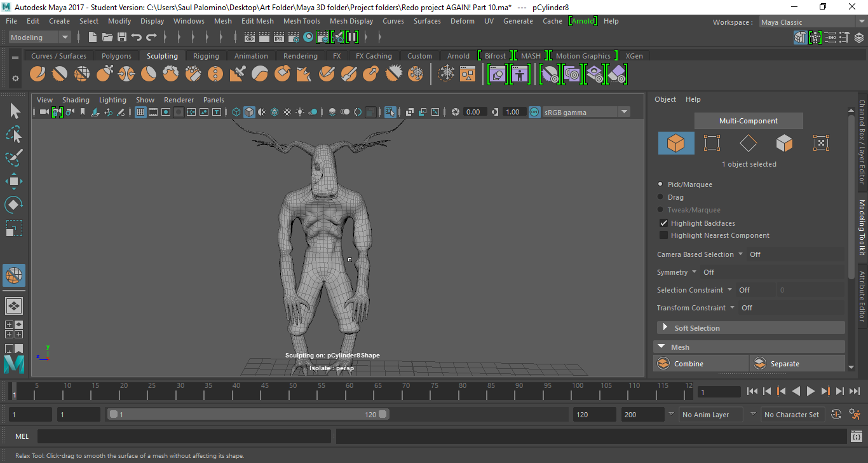The image size is (868, 463).
Task: Select Vertex selection mode icon
Action: pos(712,143)
